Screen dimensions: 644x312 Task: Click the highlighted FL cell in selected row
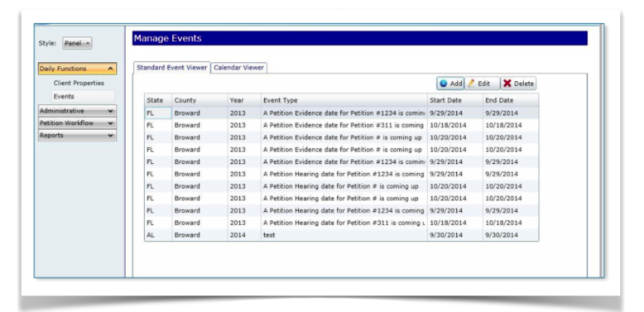158,113
